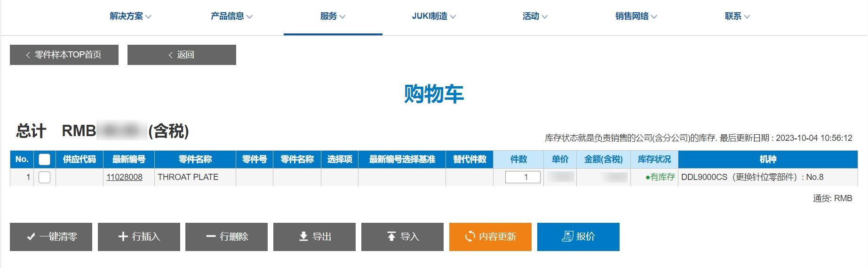Viewport: 868px width, 268px height.
Task: Go to 零件样本TOP首页
Action: pos(64,55)
